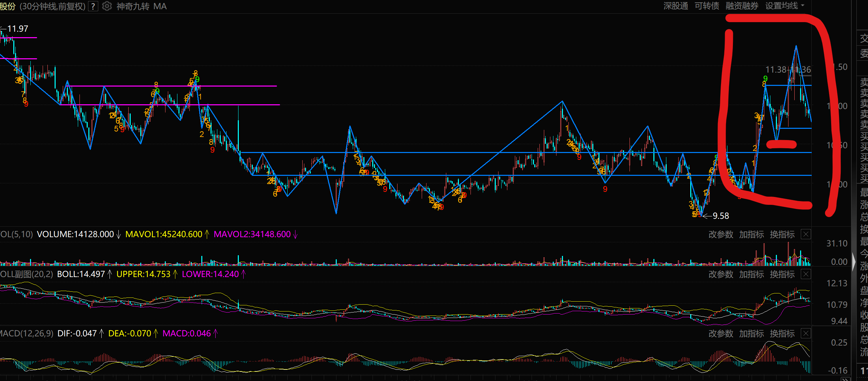
Task: Click the 11.97 high price label
Action: pos(18,29)
